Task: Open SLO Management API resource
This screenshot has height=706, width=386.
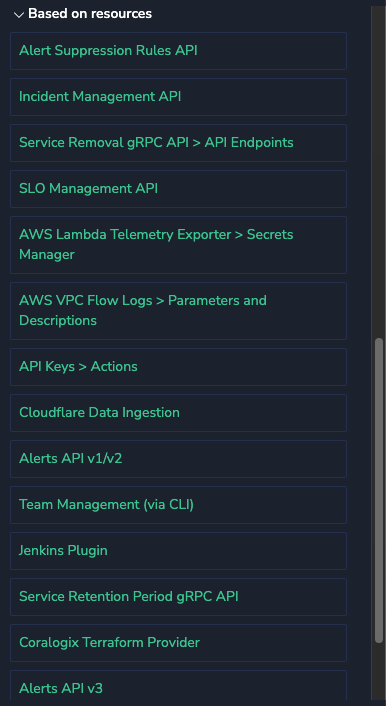Action: [178, 189]
